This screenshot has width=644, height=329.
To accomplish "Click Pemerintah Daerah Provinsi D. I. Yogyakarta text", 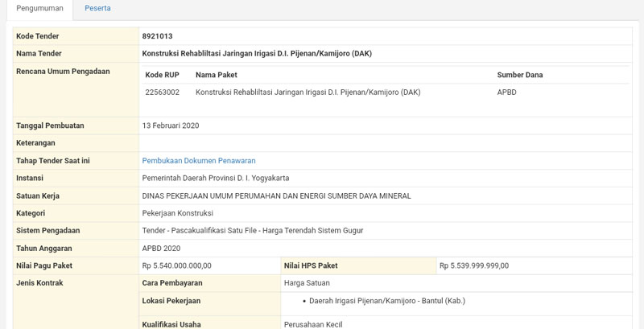I will point(216,178).
